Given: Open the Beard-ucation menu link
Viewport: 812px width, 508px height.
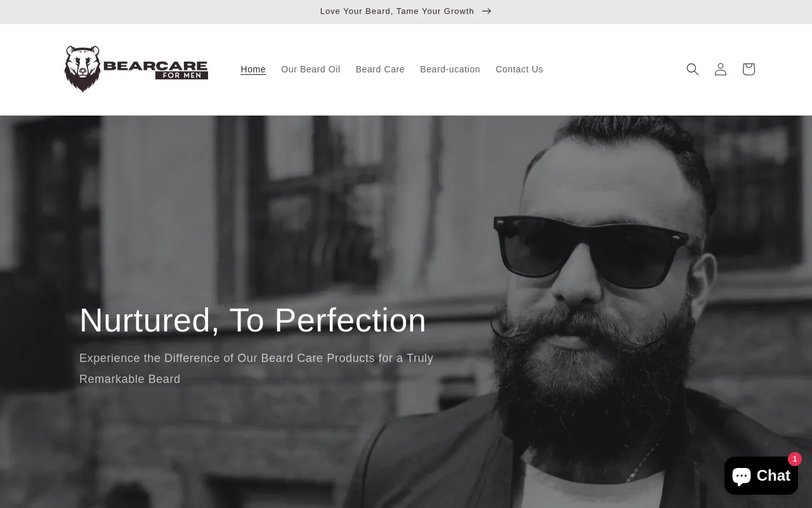Looking at the screenshot, I should (450, 69).
